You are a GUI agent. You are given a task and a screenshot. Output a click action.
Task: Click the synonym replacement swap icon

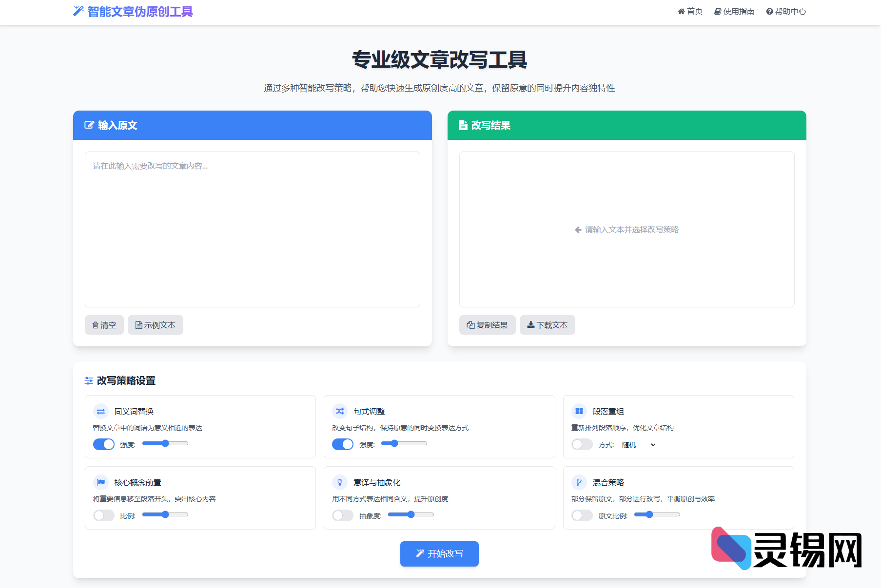[x=101, y=412]
